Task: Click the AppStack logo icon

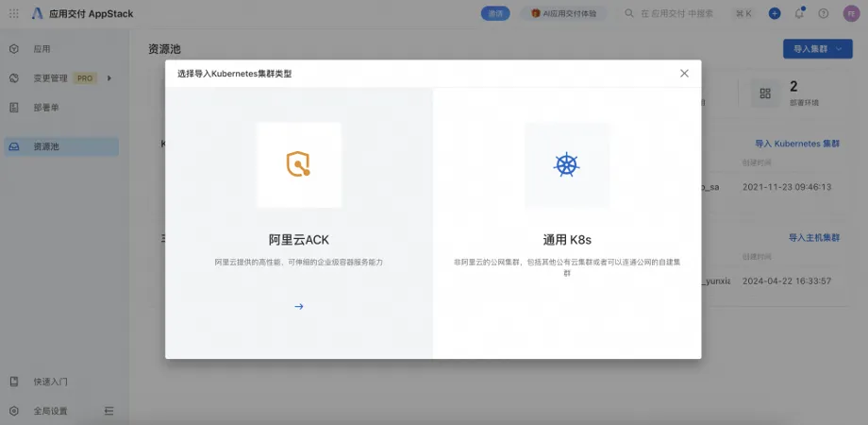Action: coord(37,14)
